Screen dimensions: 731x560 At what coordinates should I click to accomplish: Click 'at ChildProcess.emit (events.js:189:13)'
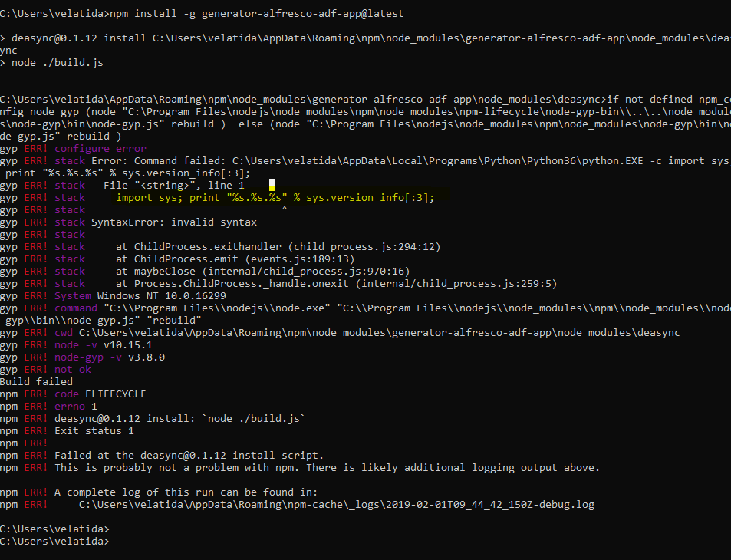[235, 259]
